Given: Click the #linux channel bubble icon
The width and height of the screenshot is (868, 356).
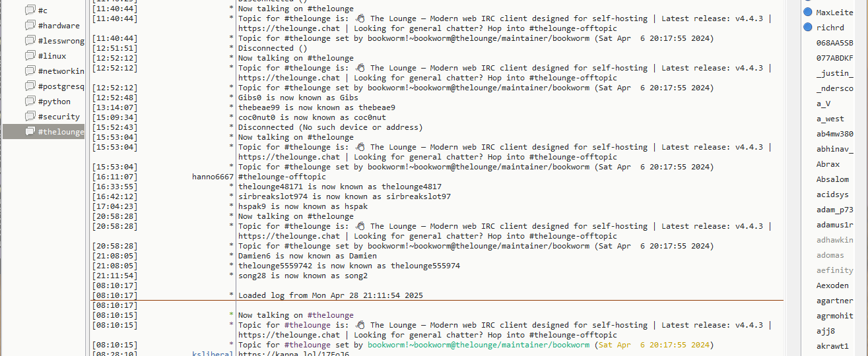Looking at the screenshot, I should pos(30,56).
